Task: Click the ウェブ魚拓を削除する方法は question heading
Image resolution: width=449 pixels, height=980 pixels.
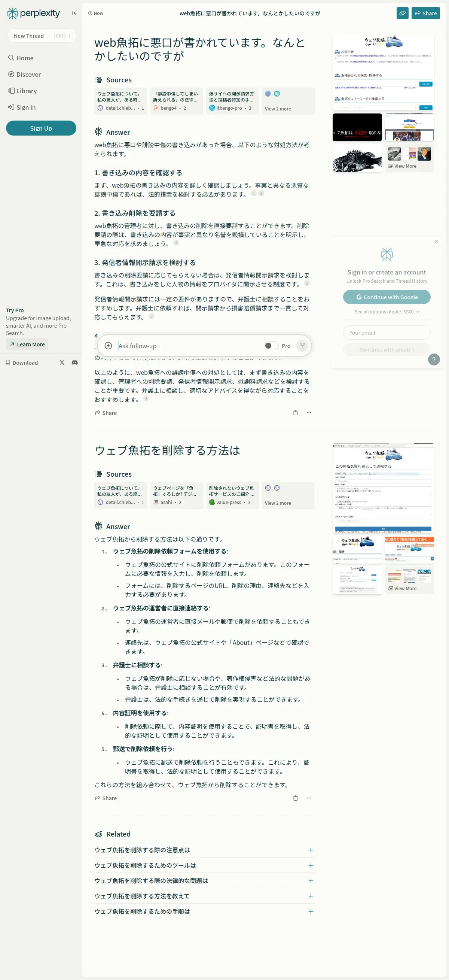Action: 167,450
